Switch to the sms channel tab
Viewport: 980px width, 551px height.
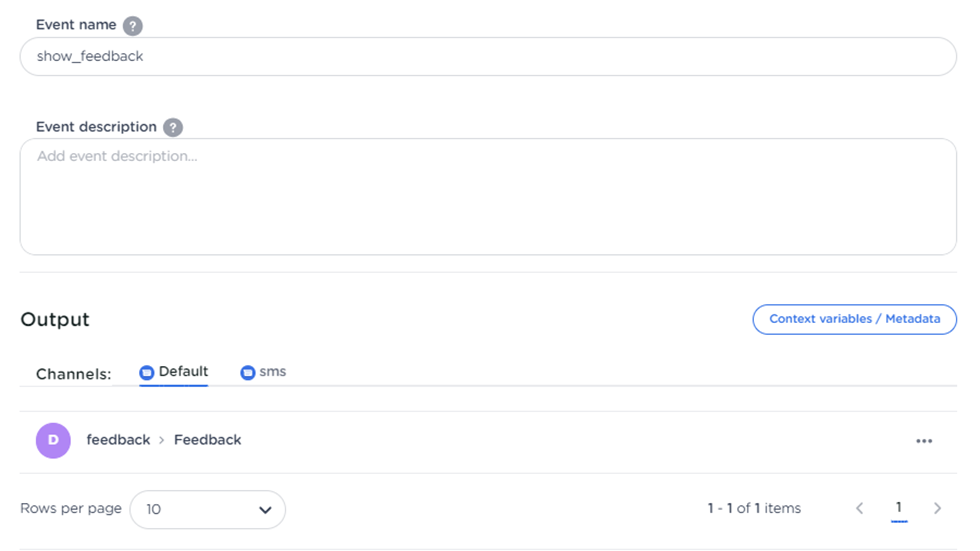click(263, 372)
